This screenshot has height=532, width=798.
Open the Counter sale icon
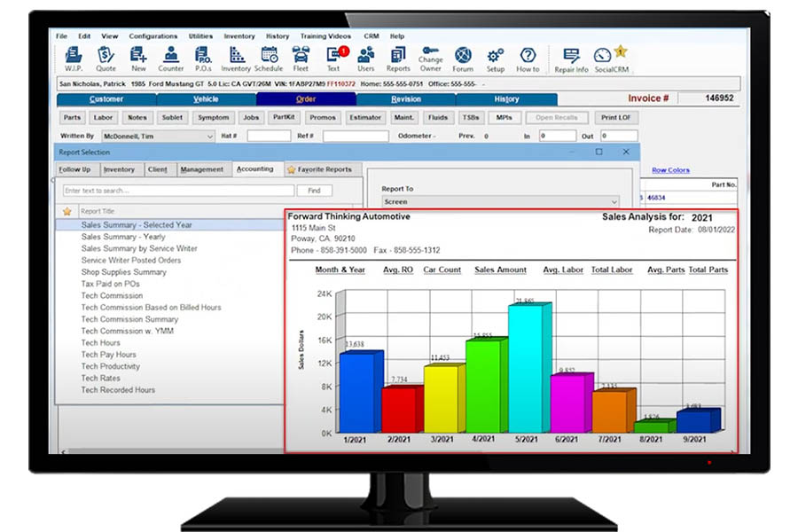[x=171, y=59]
